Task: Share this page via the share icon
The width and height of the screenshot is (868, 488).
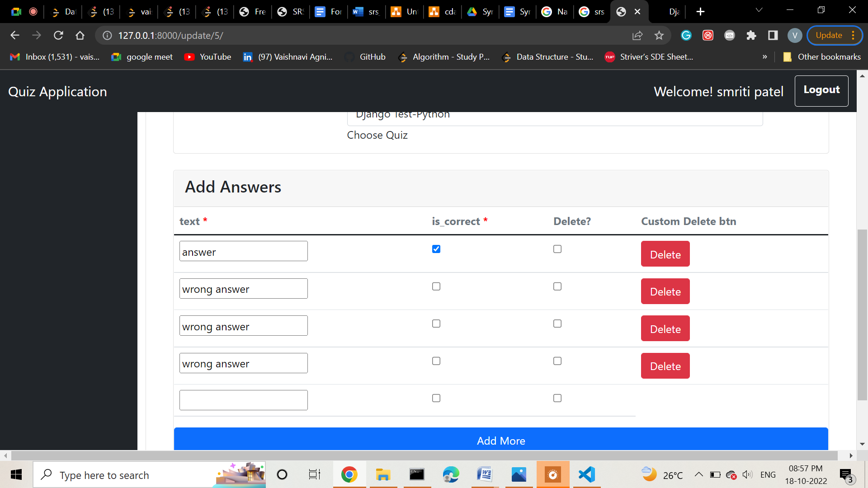Action: 637,35
